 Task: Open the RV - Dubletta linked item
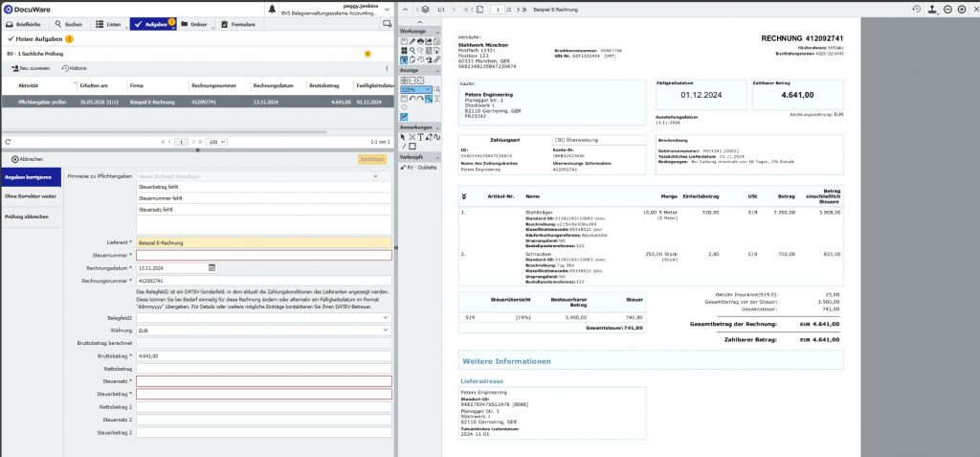click(419, 167)
